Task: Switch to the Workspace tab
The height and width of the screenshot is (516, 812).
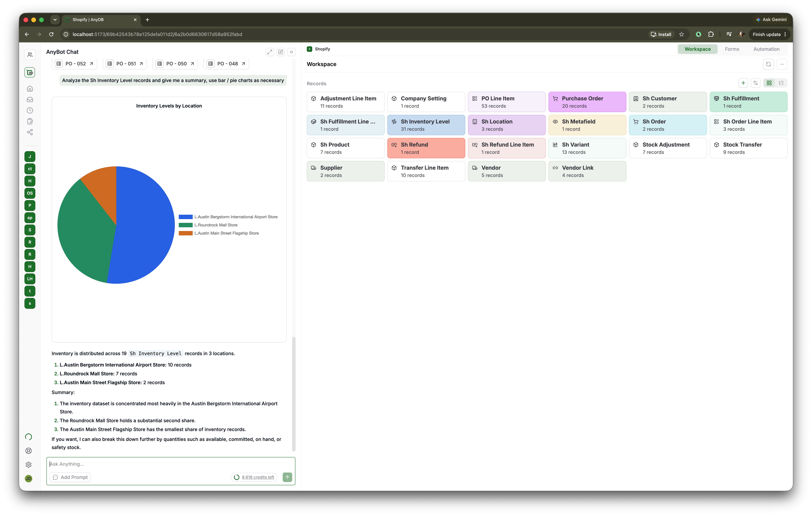Action: click(697, 49)
